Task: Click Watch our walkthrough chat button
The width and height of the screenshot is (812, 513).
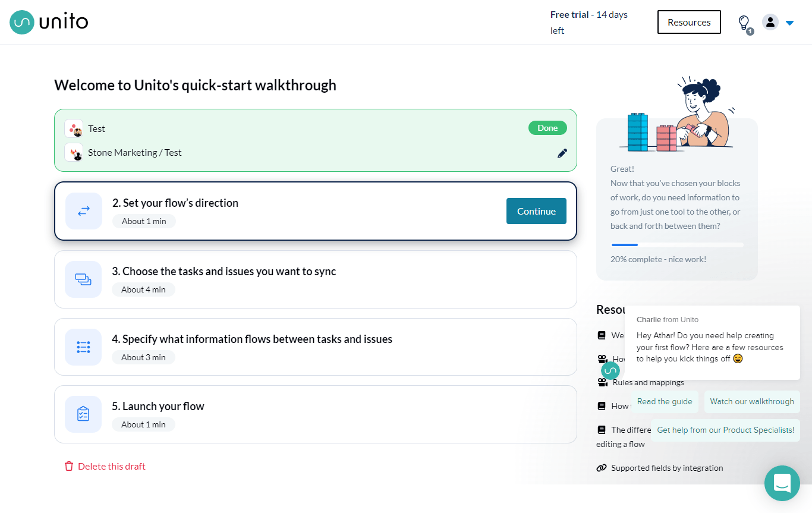Action: tap(752, 401)
